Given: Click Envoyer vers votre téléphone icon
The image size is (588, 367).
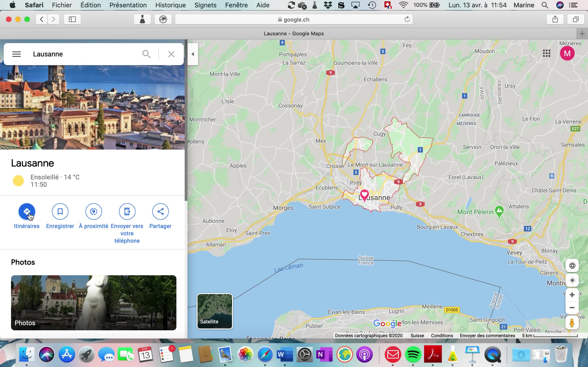Looking at the screenshot, I should pyautogui.click(x=127, y=211).
